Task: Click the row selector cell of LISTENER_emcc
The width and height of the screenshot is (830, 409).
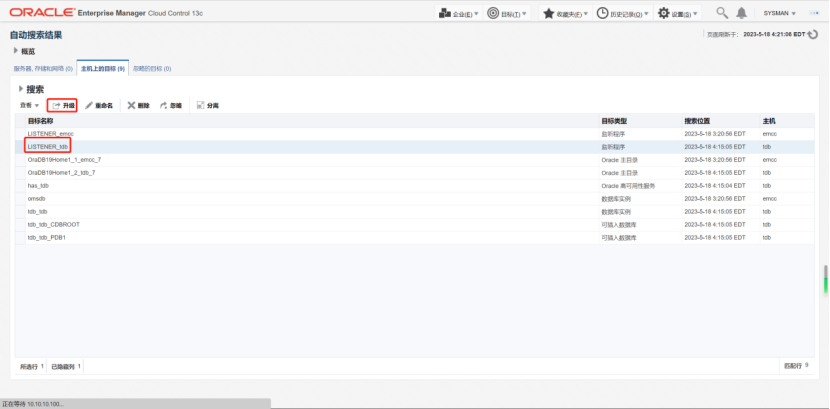Action: [20, 134]
